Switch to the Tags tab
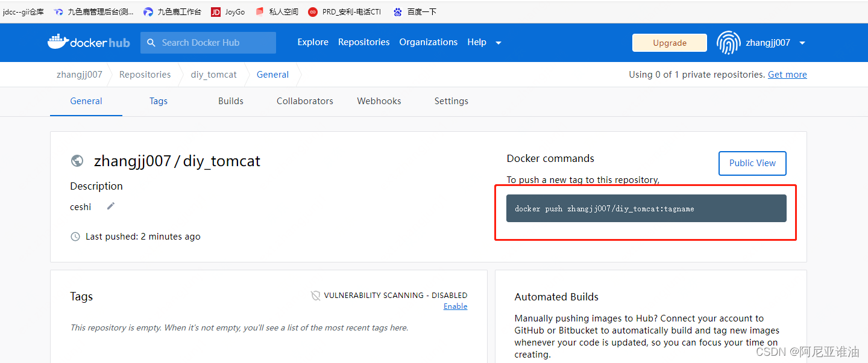Screen dimensions: 868x363 (159, 101)
